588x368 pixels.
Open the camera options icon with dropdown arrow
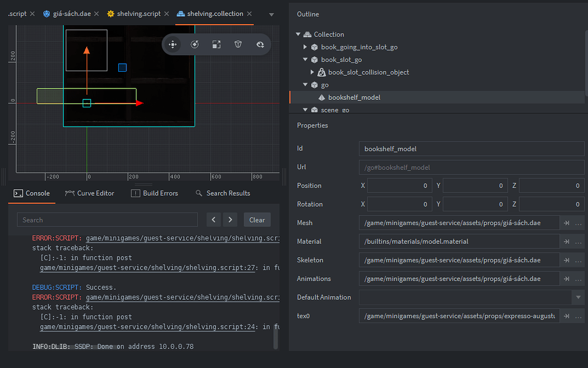(260, 44)
